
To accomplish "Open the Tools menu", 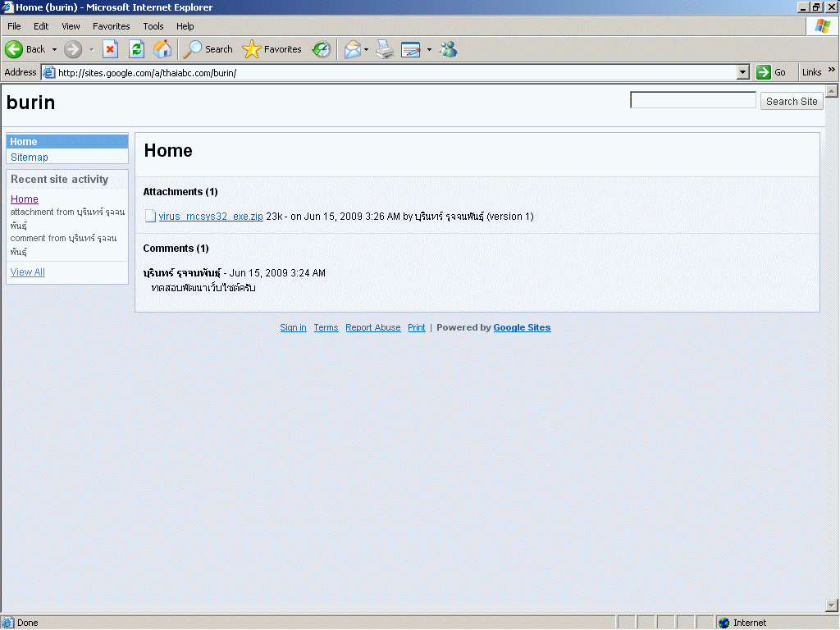I will tap(153, 26).
